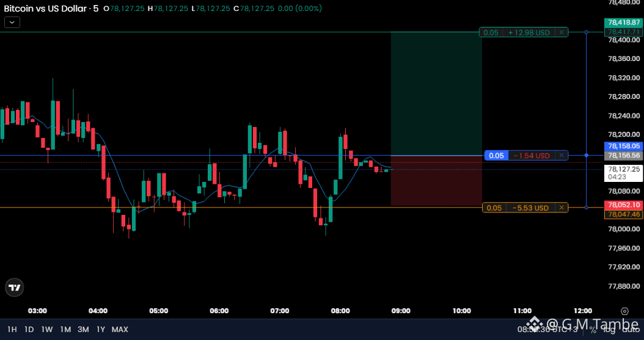The image size is (644, 340).
Task: Click the red 78,052.10 price tag
Action: click(624, 204)
